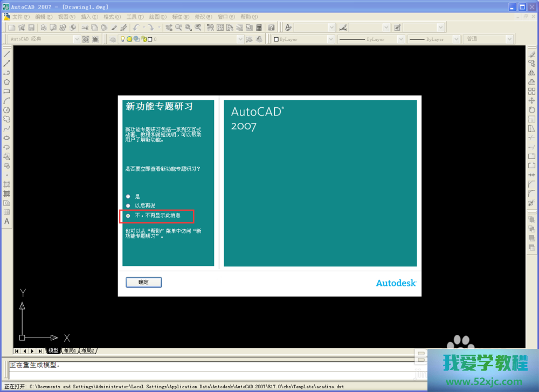Select the Multiline Text tool
The height and width of the screenshot is (392, 539).
[6, 221]
